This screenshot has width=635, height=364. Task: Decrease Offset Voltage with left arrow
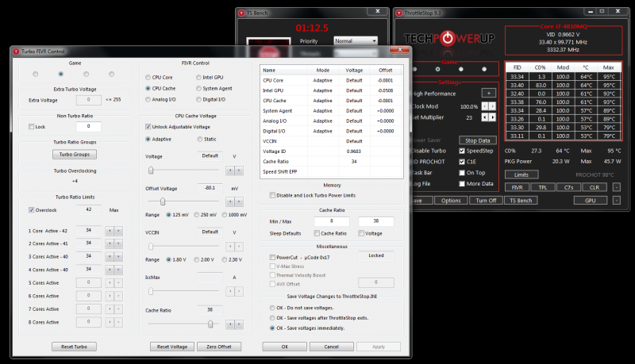click(x=230, y=201)
